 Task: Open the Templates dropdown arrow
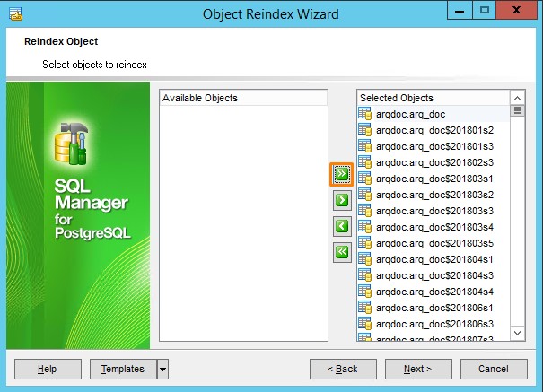click(162, 369)
